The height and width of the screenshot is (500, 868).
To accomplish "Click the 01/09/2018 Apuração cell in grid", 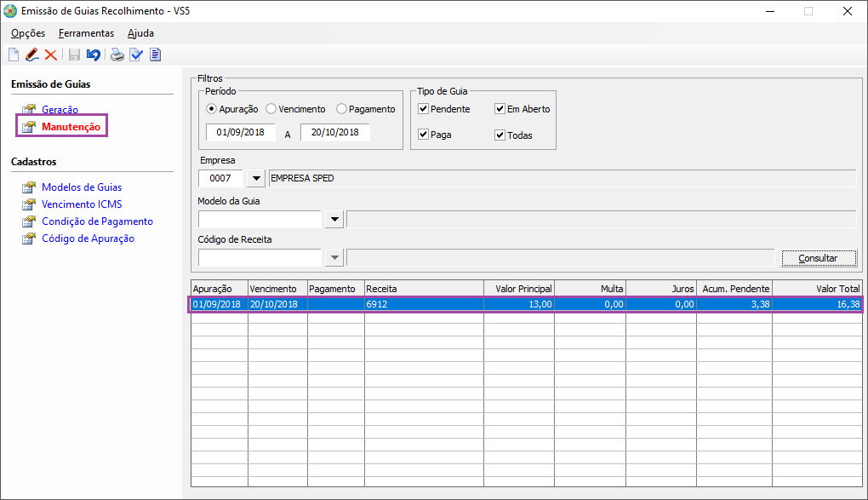I will click(x=220, y=304).
